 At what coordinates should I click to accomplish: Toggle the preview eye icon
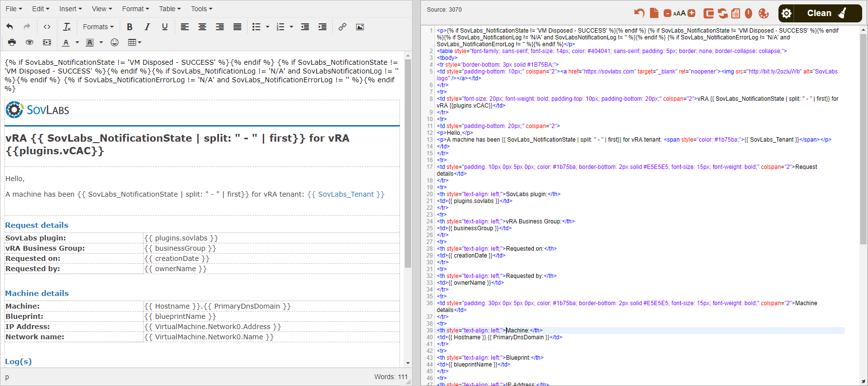[x=29, y=42]
